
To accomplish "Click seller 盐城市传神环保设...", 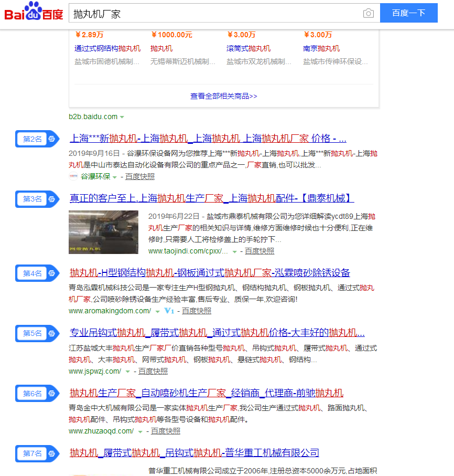I will tap(335, 61).
